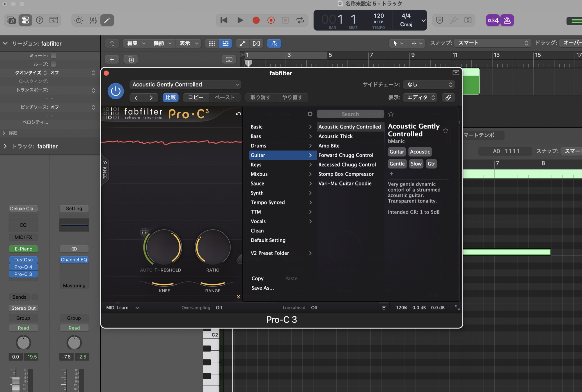Click the THRESHOLD knob

[x=164, y=247]
